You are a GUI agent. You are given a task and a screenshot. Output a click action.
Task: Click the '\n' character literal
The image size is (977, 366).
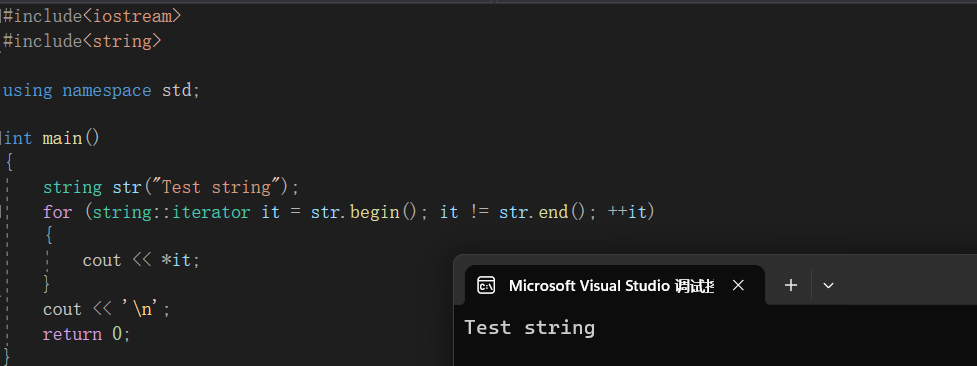coord(146,309)
